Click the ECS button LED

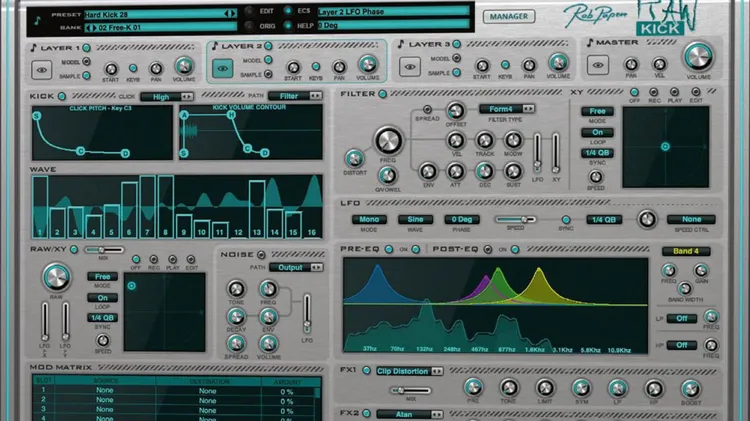pos(287,10)
